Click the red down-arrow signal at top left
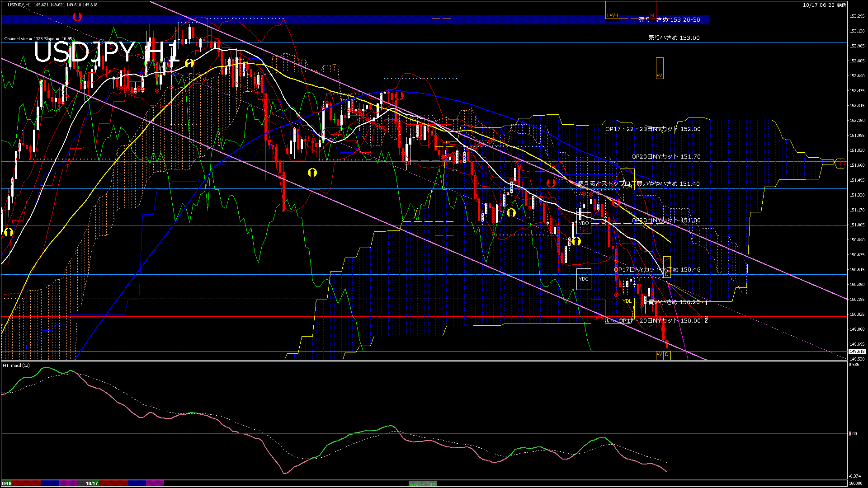 coord(77,17)
